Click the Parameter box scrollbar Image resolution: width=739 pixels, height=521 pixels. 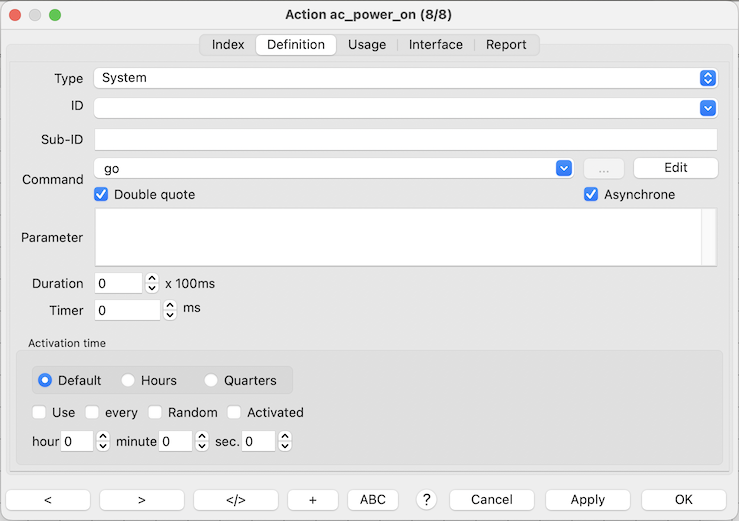coord(709,237)
